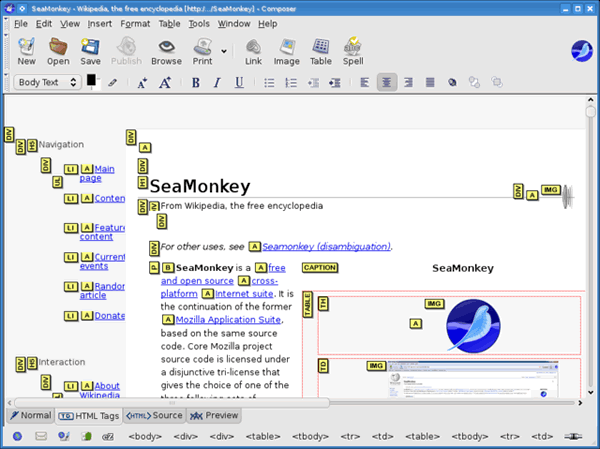Select the <body> tag in status bar
The width and height of the screenshot is (600, 449).
point(145,436)
